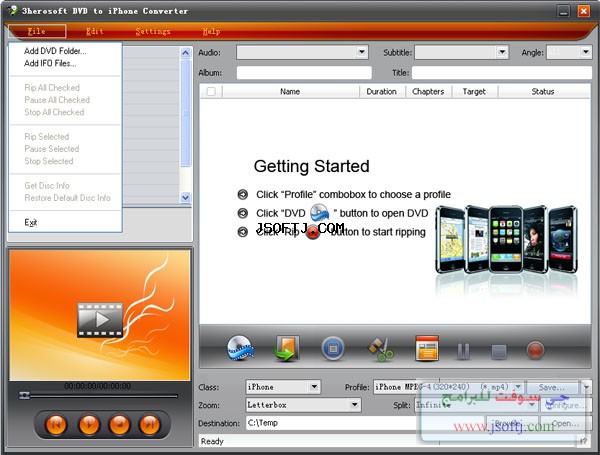Click the Chapters column header
Screen dimensions: 600x455
click(428, 91)
